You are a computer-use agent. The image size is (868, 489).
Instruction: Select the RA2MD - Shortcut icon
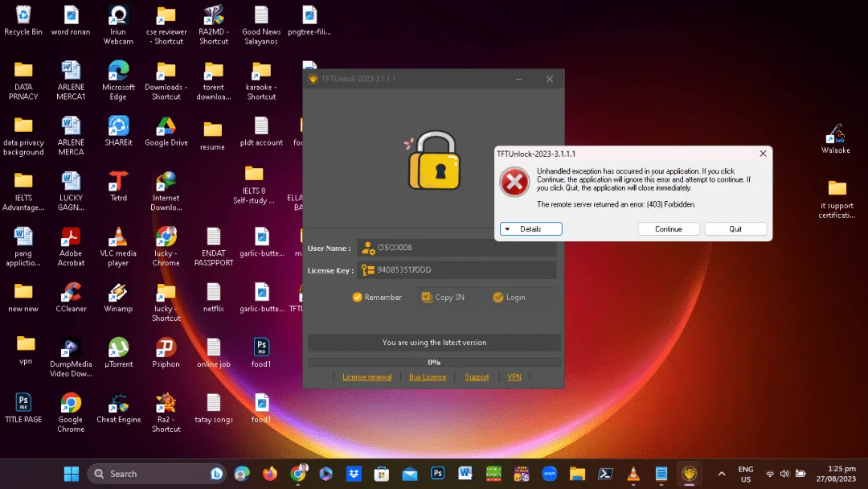[214, 25]
